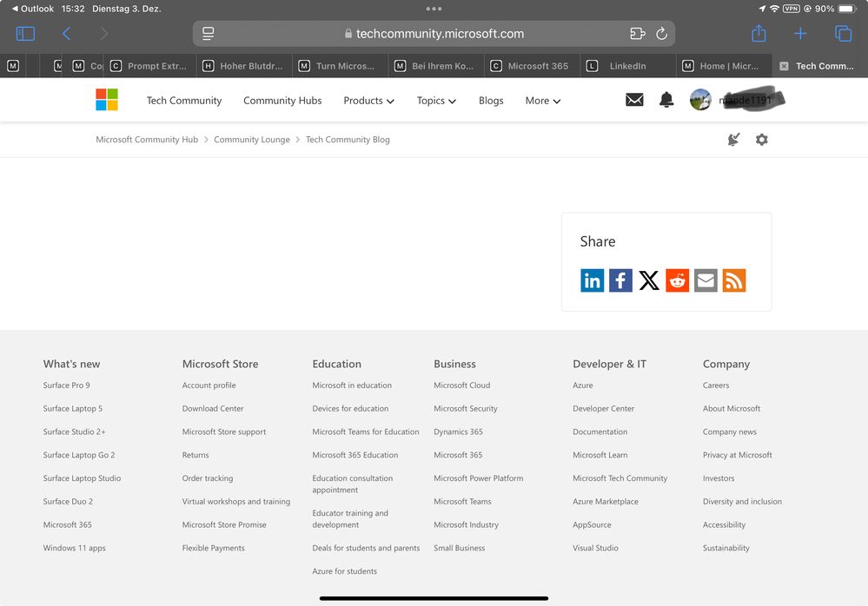Open Surface Pro 9 link
868x606 pixels.
point(66,385)
